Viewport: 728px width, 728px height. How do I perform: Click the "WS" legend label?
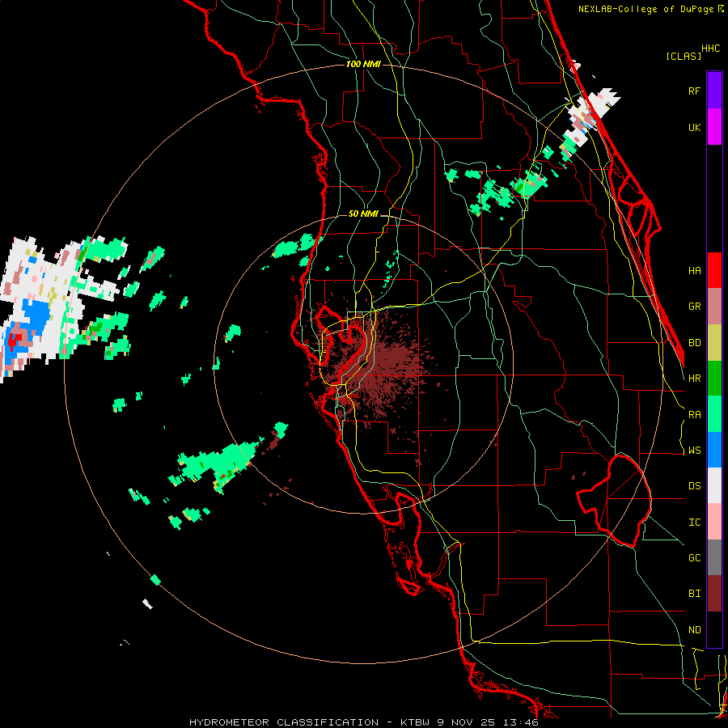click(x=694, y=450)
